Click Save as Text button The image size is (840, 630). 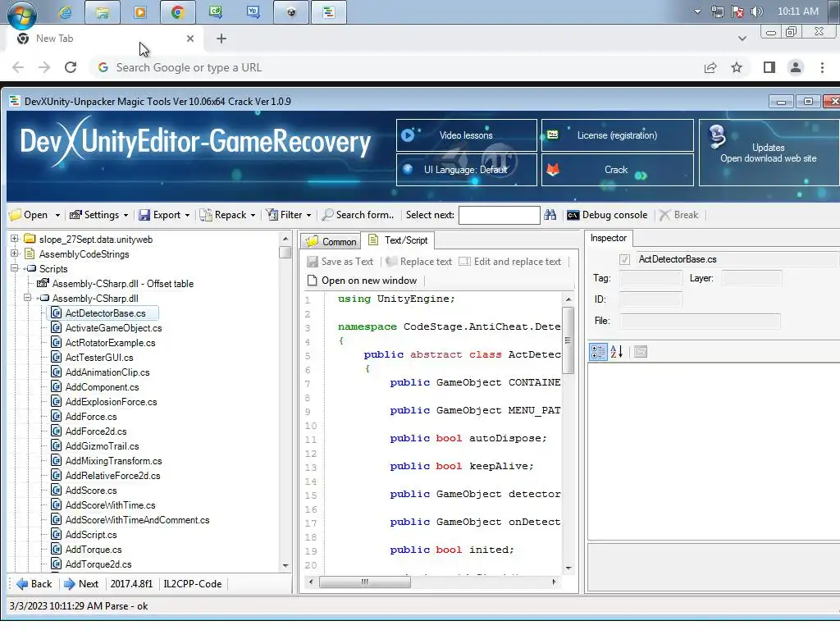point(340,262)
